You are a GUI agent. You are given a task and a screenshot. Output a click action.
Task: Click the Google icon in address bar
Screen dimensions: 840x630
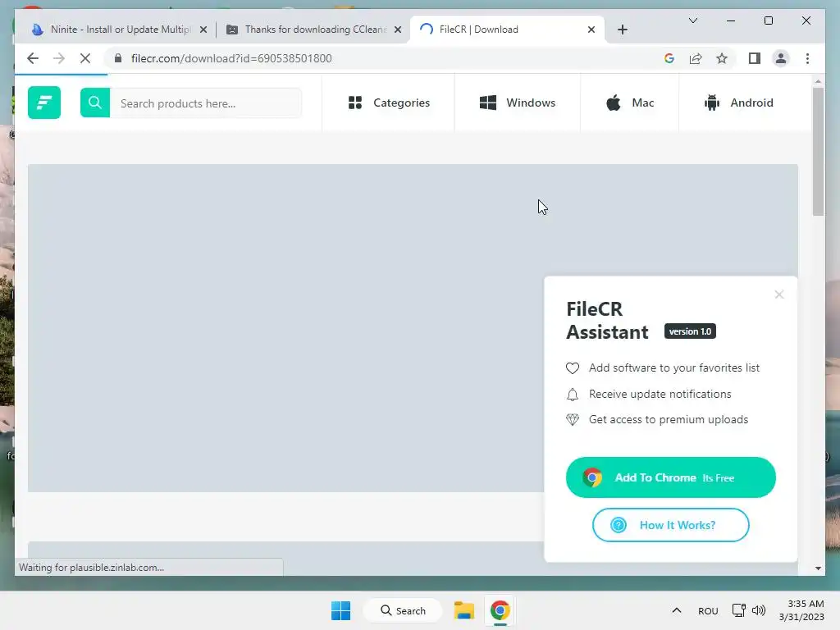669,58
